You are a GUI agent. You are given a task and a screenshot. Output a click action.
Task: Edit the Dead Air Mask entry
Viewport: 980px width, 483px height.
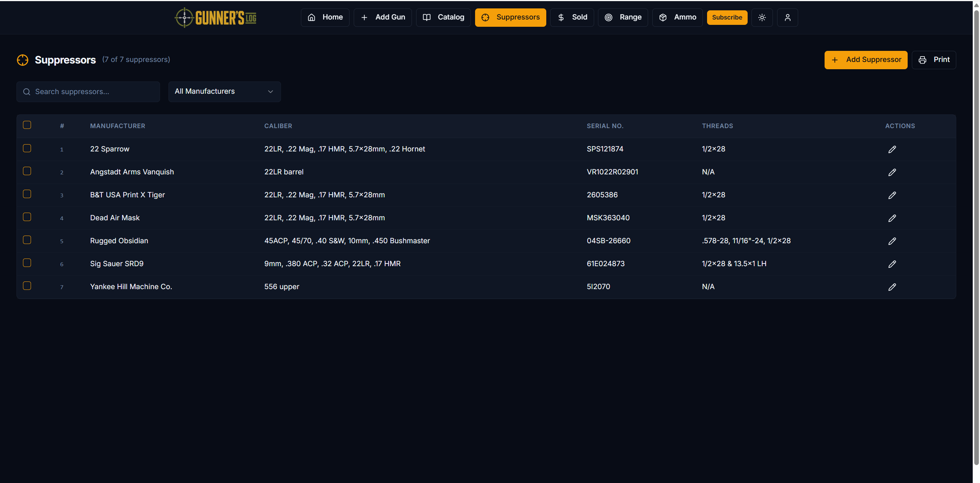(x=892, y=218)
